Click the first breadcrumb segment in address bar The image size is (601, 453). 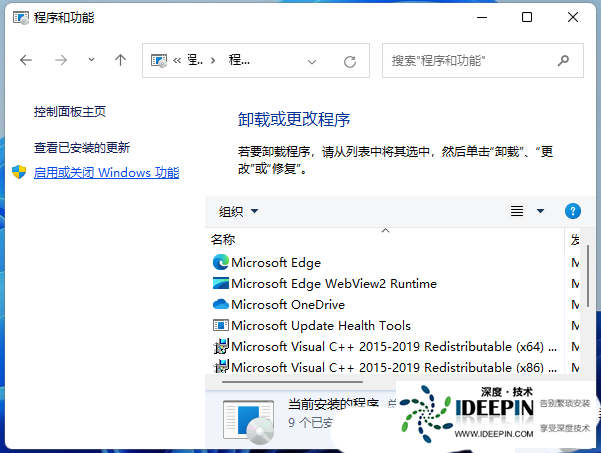coord(195,60)
